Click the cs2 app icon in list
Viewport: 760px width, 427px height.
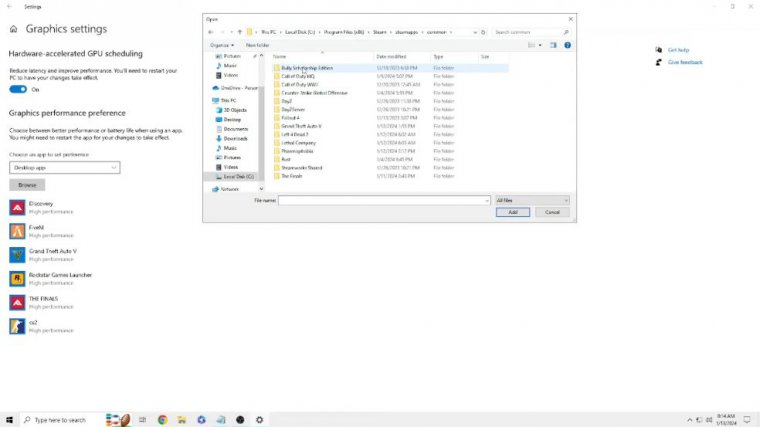click(17, 326)
